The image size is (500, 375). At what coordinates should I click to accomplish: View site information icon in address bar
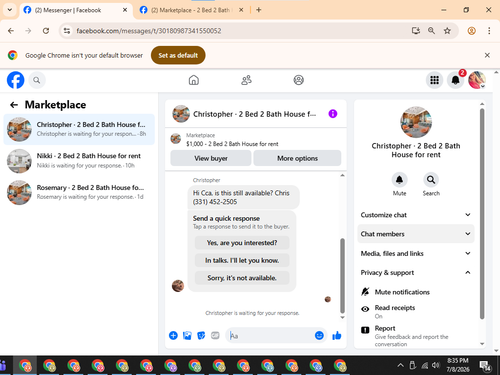67,31
